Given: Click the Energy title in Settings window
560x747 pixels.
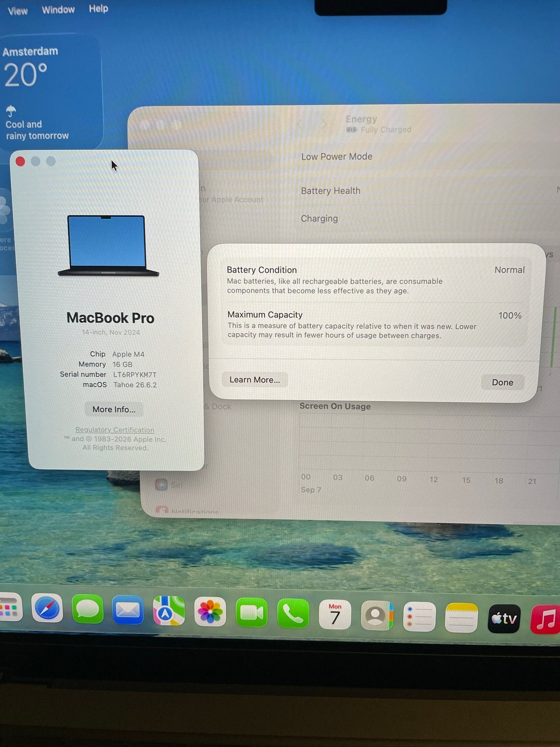Looking at the screenshot, I should pos(361,119).
